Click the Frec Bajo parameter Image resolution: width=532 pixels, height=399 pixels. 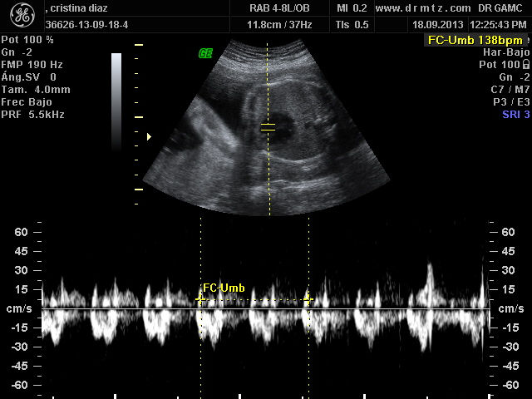(27, 101)
